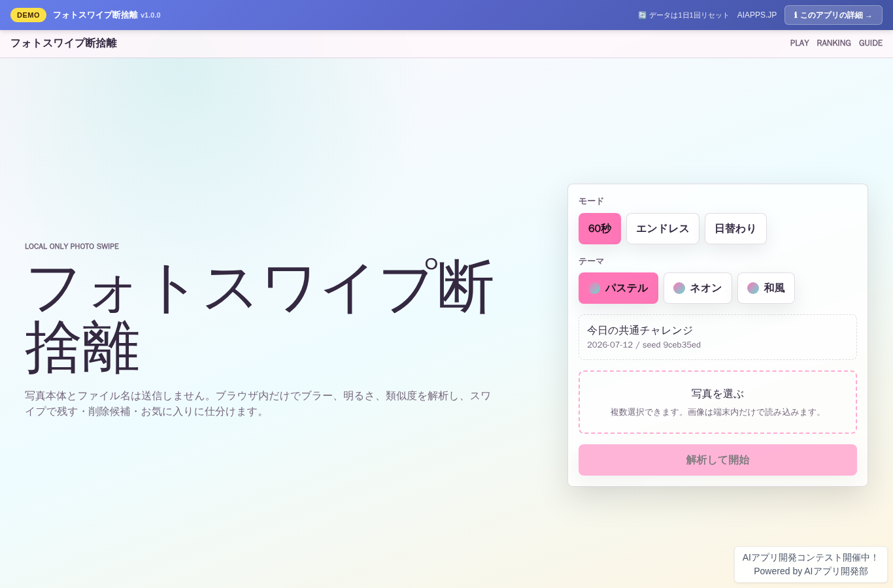
Task: Click the このアプリの詳細 button
Action: 834,15
